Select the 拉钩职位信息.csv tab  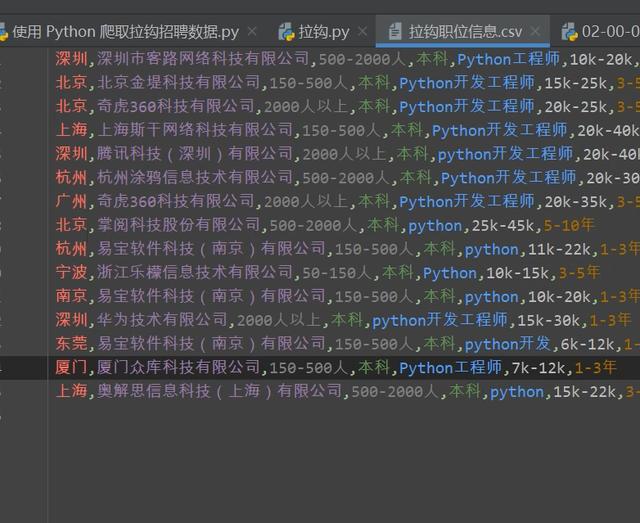463,32
